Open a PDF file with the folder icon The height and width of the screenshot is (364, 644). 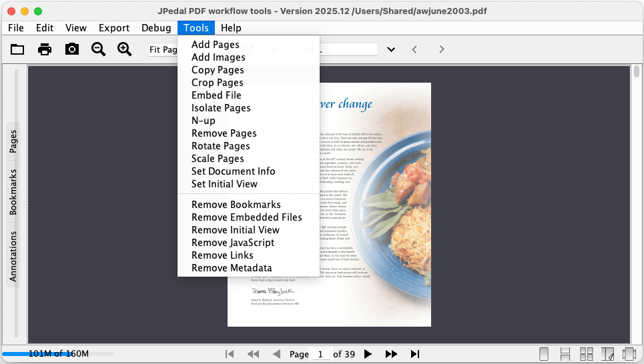(x=17, y=49)
